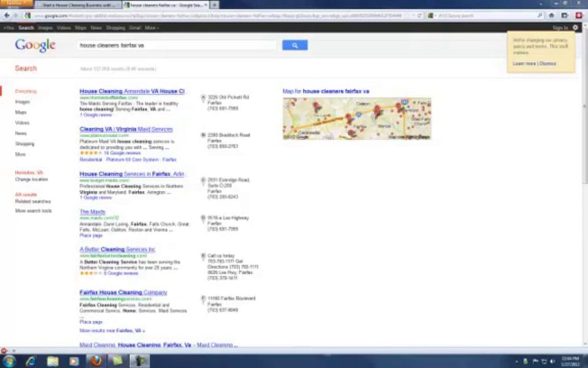This screenshot has width=588, height=368.
Task: Click the blue Google search button
Action: pos(295,45)
